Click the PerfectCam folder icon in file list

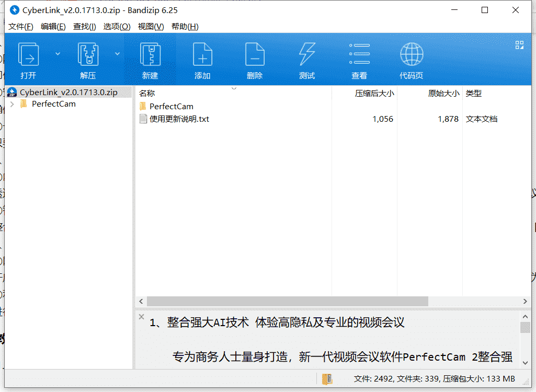[x=143, y=106]
